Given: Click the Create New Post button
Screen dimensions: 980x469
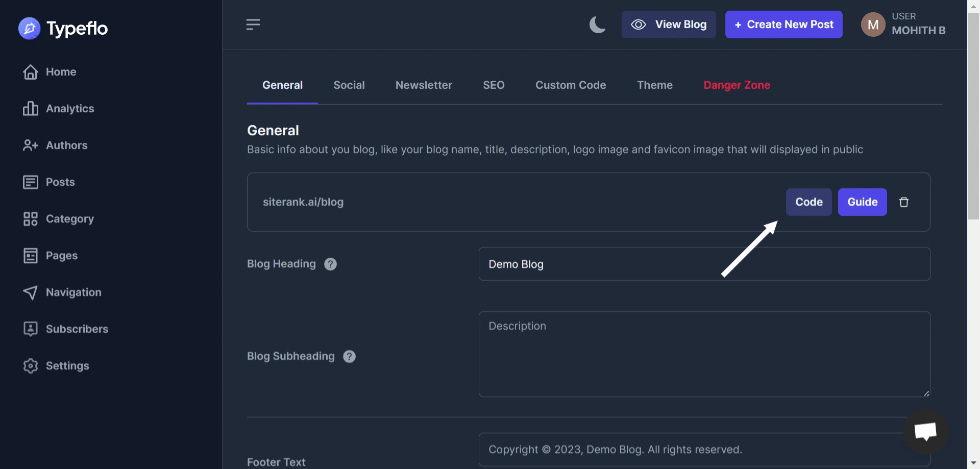Looking at the screenshot, I should [x=783, y=24].
